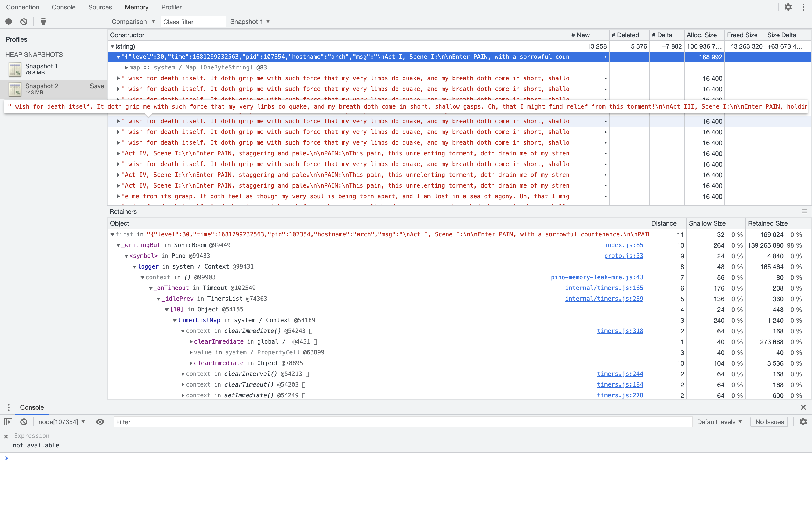Open the Retainers panel hamburger menu
The image size is (812, 507).
click(805, 211)
